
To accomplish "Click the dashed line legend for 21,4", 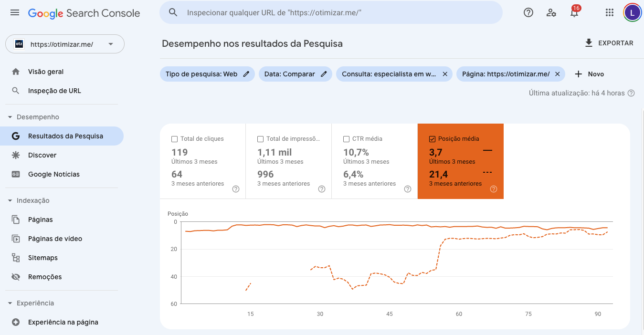I will [x=487, y=172].
